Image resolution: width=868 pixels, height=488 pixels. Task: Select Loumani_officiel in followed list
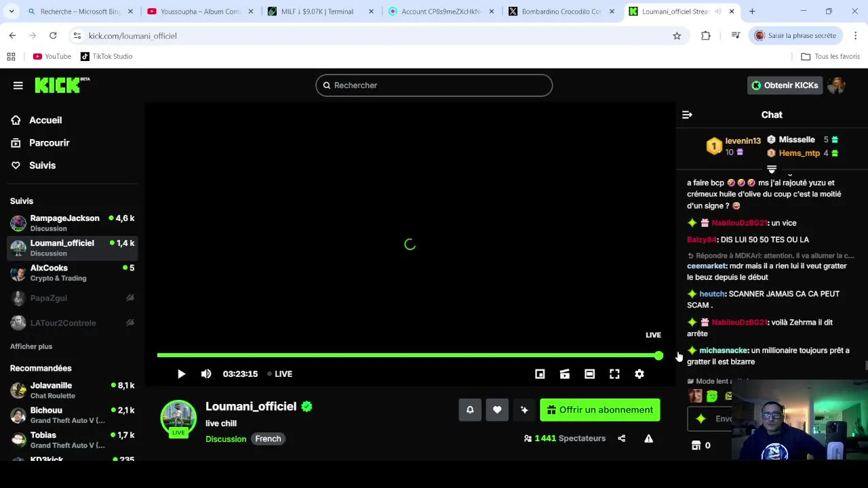[72, 248]
